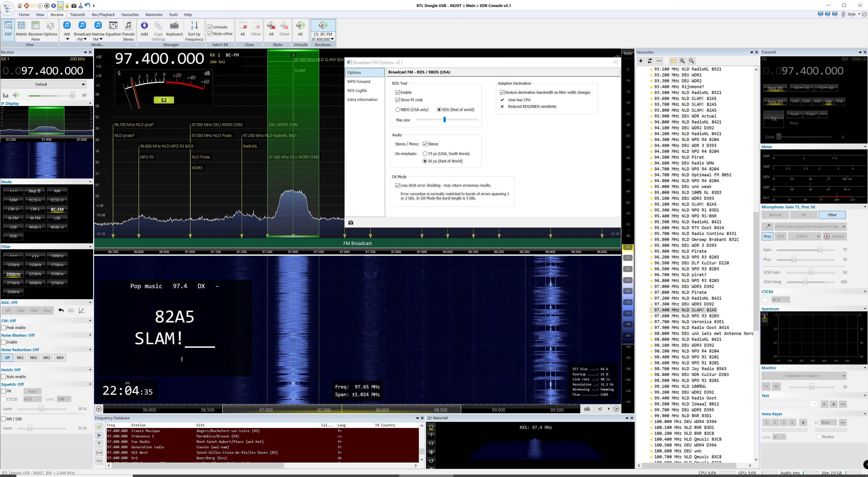Click the add favourite plus icon
The image size is (868, 477).
(x=641, y=61)
